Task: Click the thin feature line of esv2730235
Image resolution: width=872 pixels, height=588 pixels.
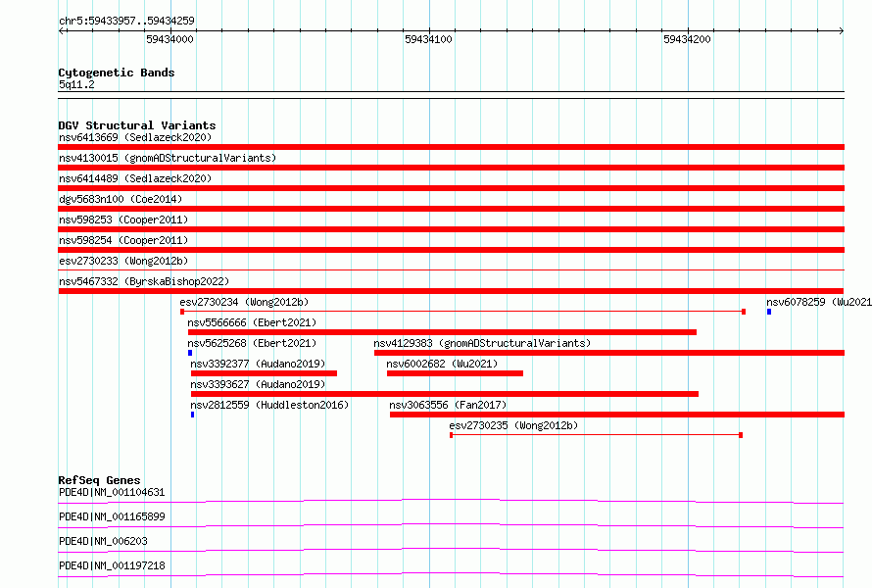Action: 596,435
